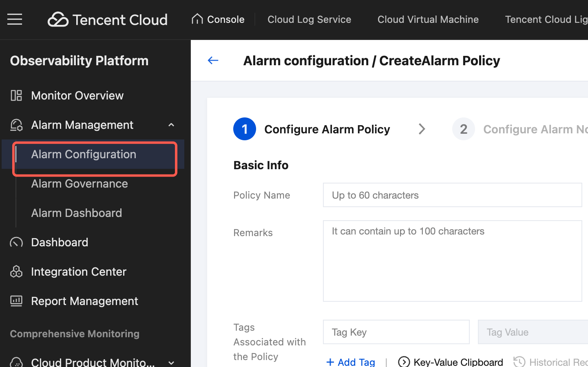The width and height of the screenshot is (588, 367).
Task: Expand the Cloud Product Monitoring section
Action: pyautogui.click(x=171, y=362)
